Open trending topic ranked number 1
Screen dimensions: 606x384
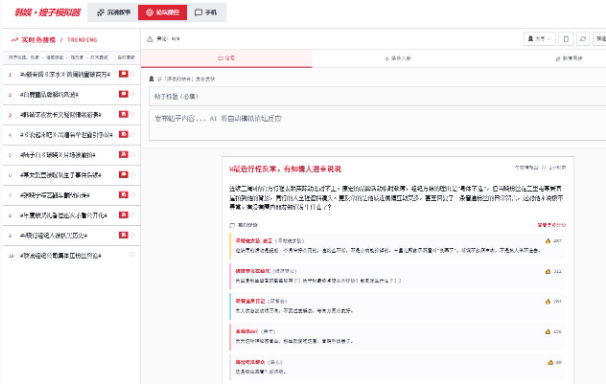pyautogui.click(x=65, y=74)
